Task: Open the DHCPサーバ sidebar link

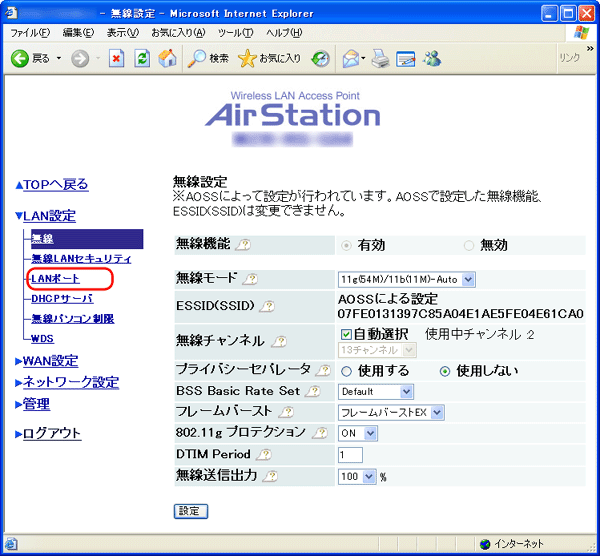Action: pyautogui.click(x=62, y=298)
